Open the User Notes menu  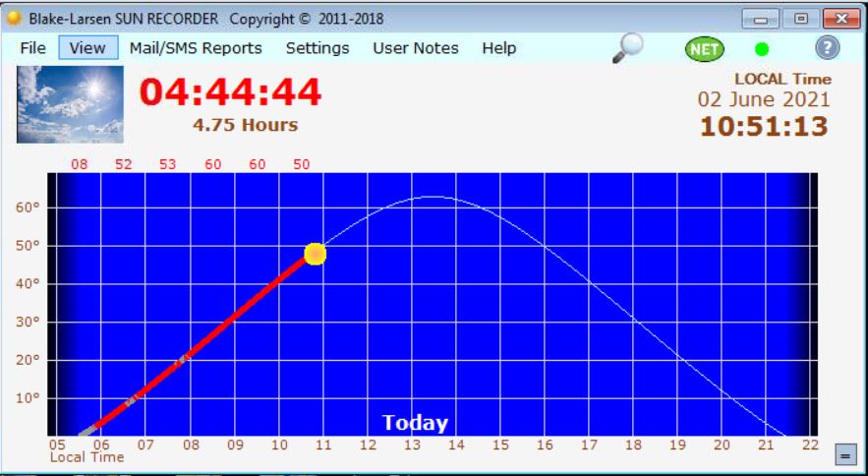(x=415, y=48)
